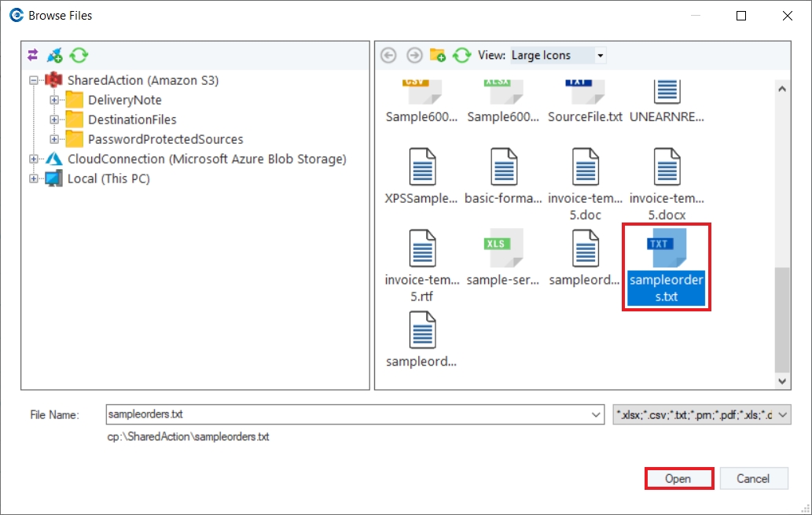Open the View Large Icons dropdown
Image resolution: width=812 pixels, height=515 pixels.
tap(601, 55)
